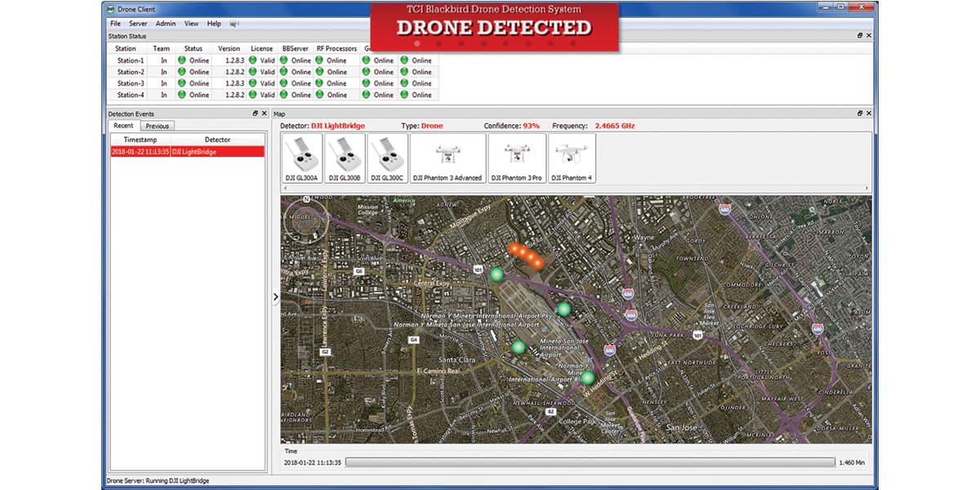Close the Detection Events panel

coord(264,114)
